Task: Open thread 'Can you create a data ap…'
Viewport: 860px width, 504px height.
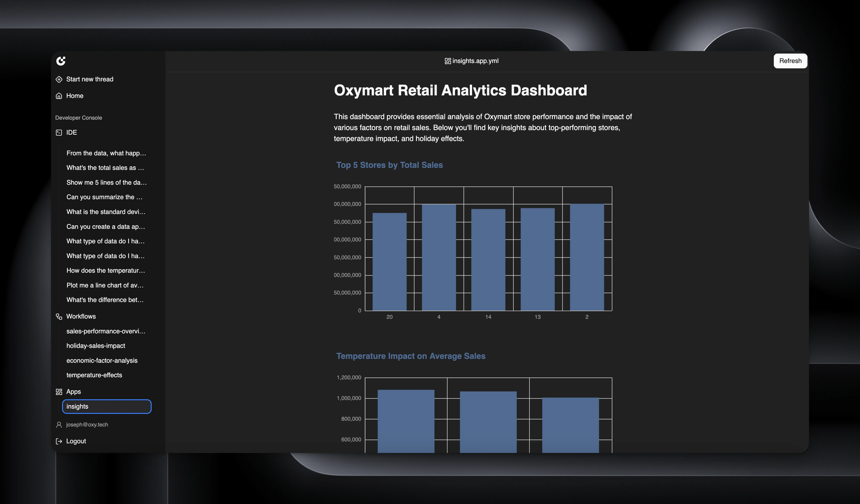Action: 106,226
